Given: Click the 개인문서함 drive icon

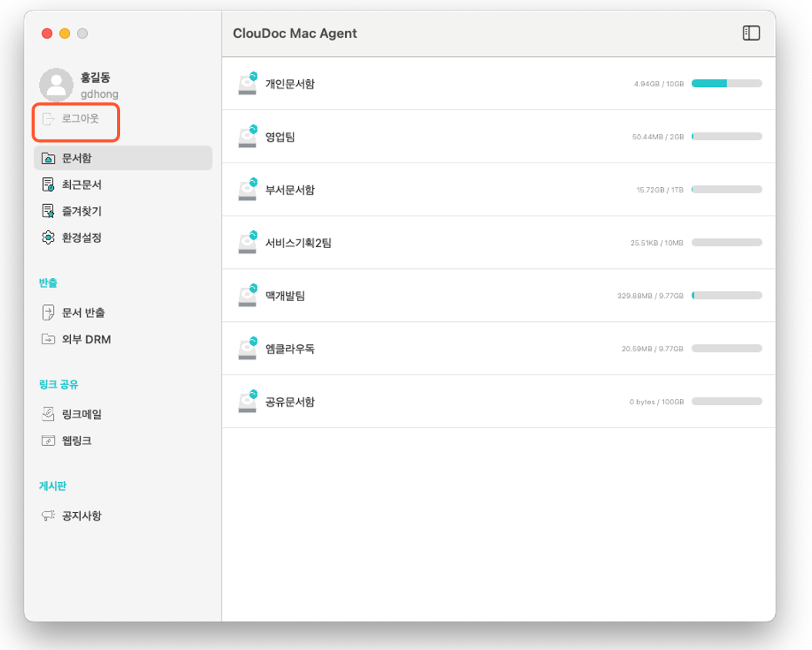Looking at the screenshot, I should (247, 83).
